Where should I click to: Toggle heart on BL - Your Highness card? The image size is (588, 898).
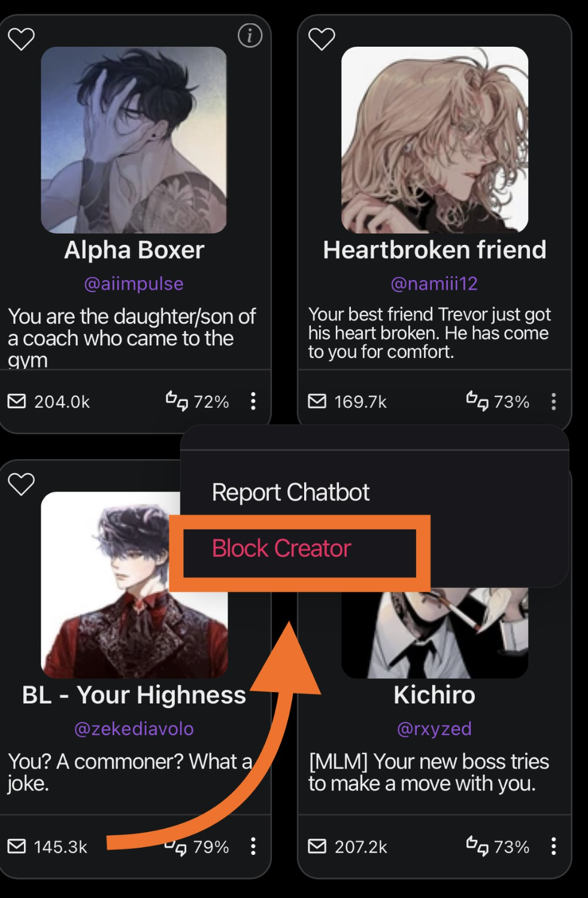tap(21, 484)
